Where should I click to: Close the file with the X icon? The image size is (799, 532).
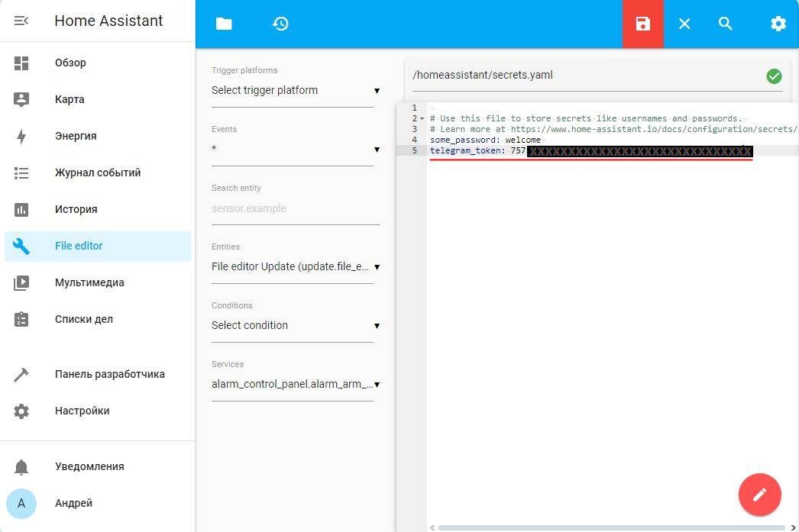684,24
